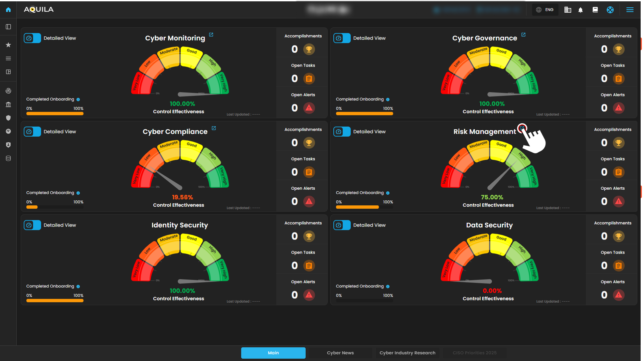Toggle Detailed View for Data Security
The image size is (644, 361).
point(342,225)
